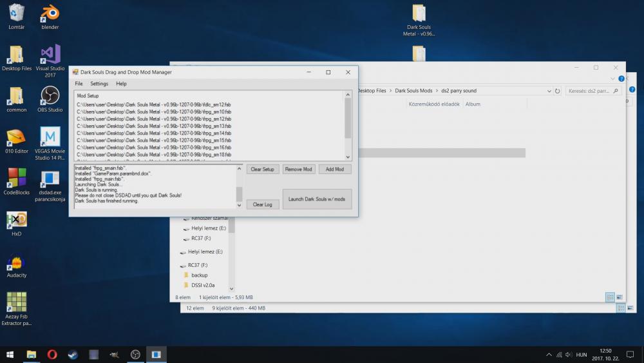Click the Clear Log button
Screen dimensions: 644x363
point(262,204)
